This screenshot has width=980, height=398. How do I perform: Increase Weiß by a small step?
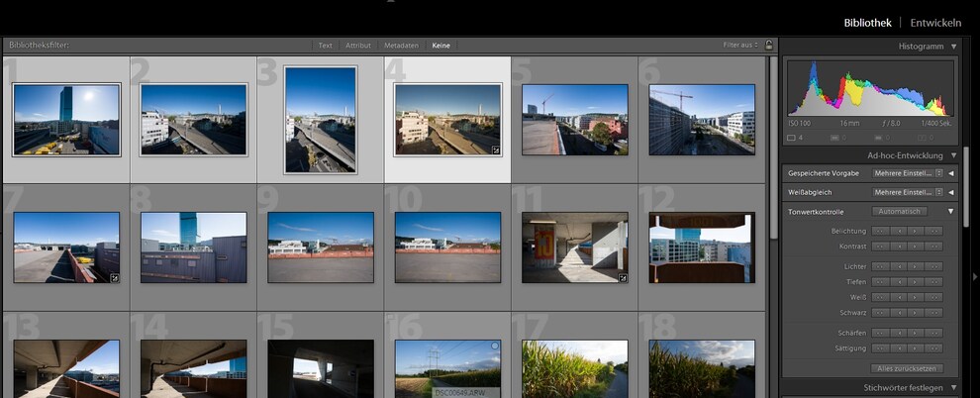click(917, 297)
